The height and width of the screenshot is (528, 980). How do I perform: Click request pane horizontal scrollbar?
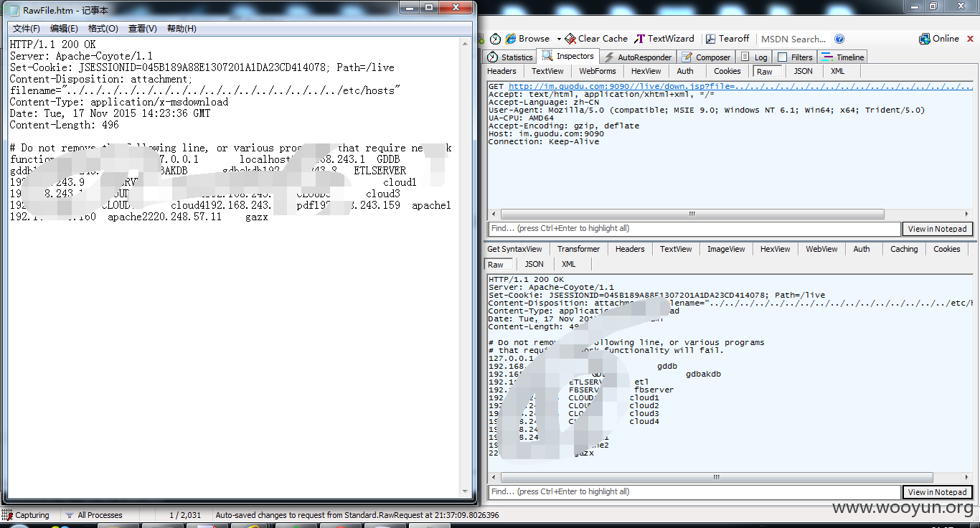tap(692, 214)
